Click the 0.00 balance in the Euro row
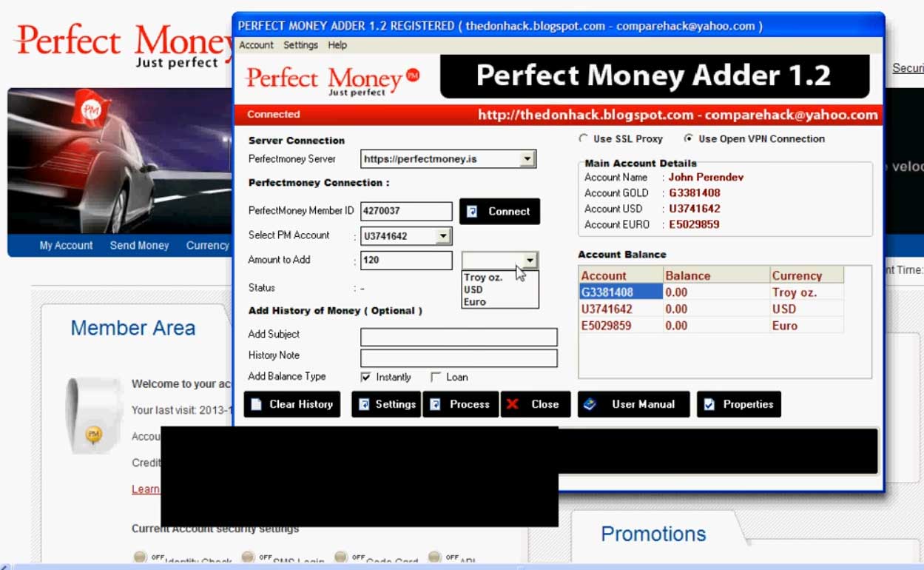Viewport: 924px width, 570px height. (676, 326)
